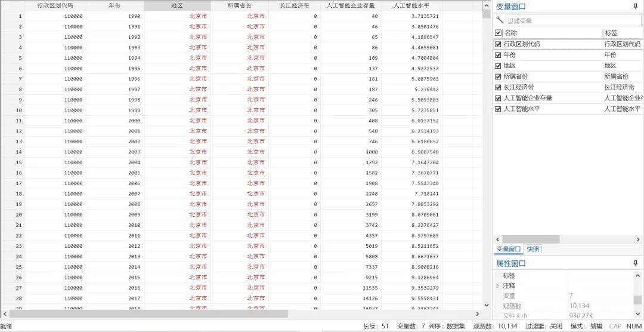644x332 pixels.
Task: Uncheck the 人工智能企业存量 variable checkbox
Action: (x=498, y=99)
